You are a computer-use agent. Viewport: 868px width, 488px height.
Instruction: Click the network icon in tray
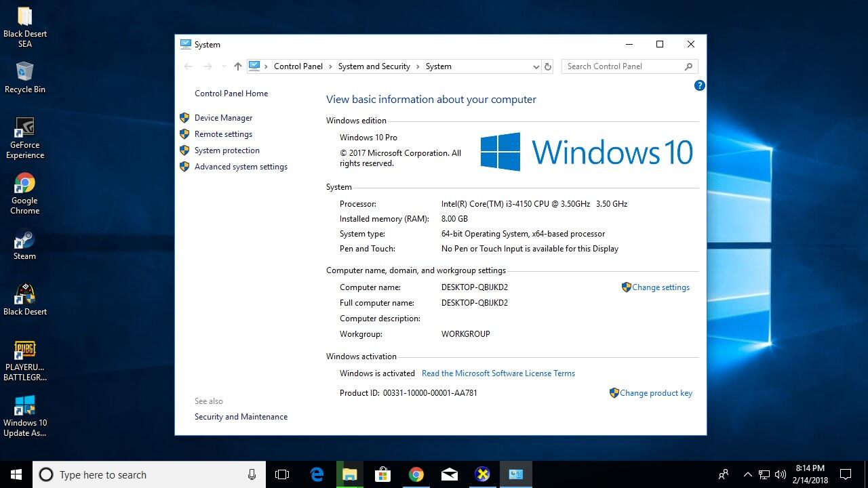pos(764,474)
